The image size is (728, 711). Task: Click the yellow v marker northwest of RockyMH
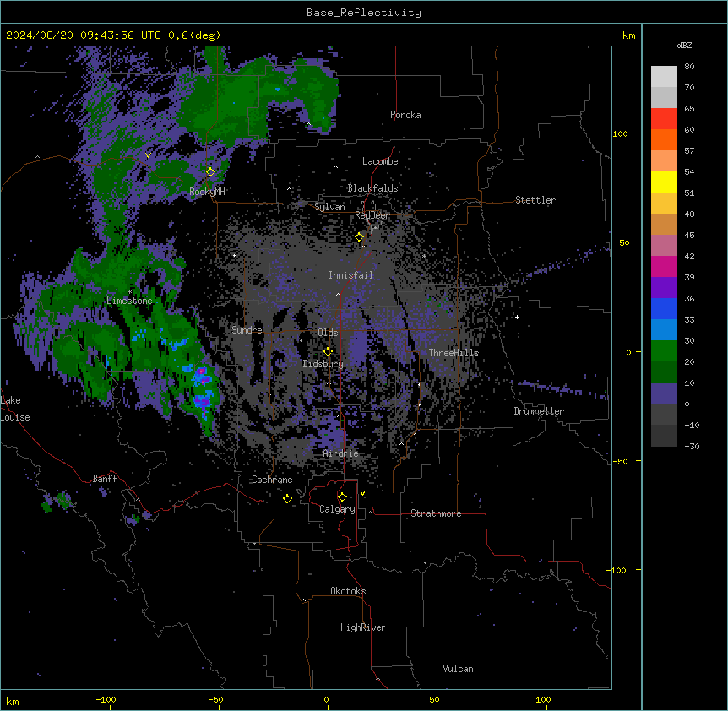(148, 155)
